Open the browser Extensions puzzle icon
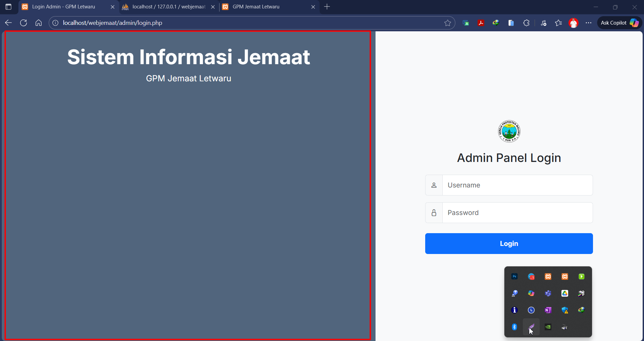This screenshot has height=341, width=644. (x=526, y=23)
